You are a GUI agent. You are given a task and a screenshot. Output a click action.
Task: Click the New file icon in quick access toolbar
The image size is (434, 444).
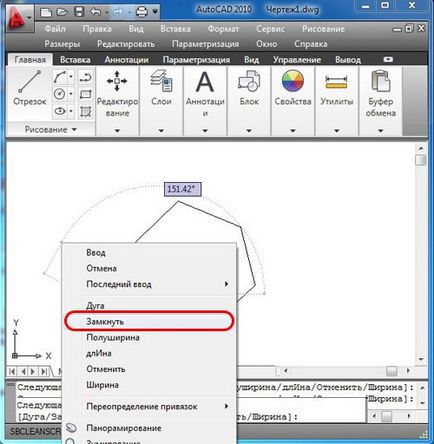46,13
